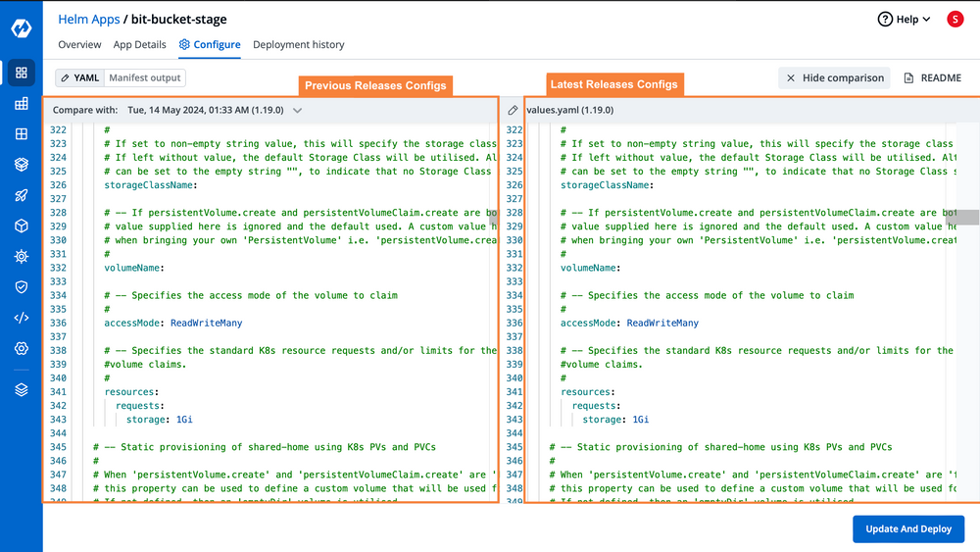Open the Deployment history tab

click(x=298, y=44)
